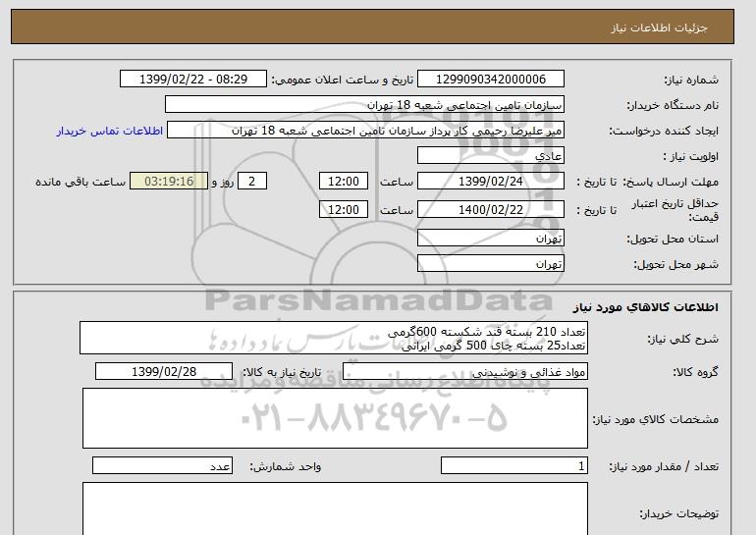Select the quantity field showing 1
The width and height of the screenshot is (756, 535).
[513, 465]
